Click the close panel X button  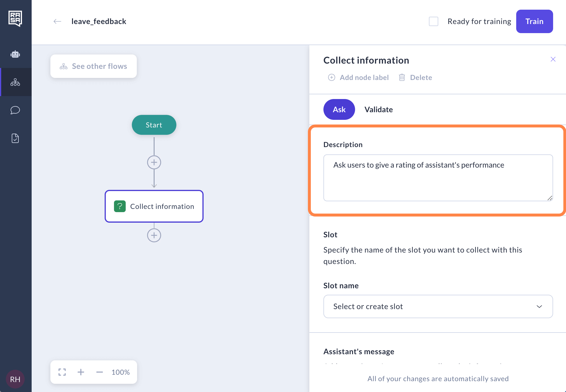553,59
